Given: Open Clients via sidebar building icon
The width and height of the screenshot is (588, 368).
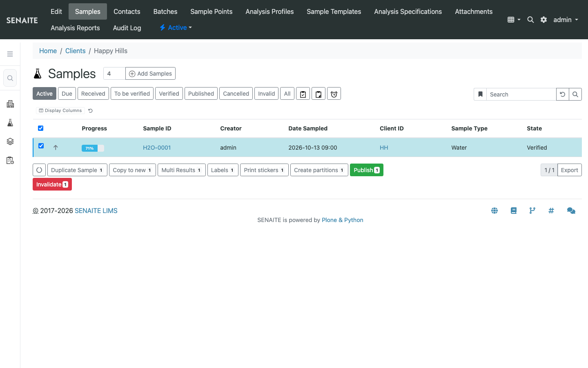Looking at the screenshot, I should tap(10, 104).
